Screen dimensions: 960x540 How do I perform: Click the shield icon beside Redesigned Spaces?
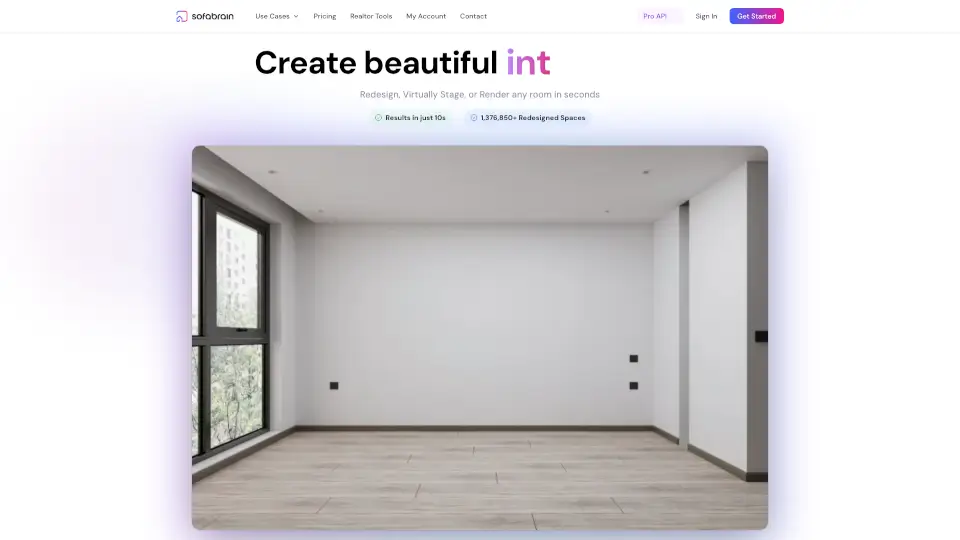(473, 118)
